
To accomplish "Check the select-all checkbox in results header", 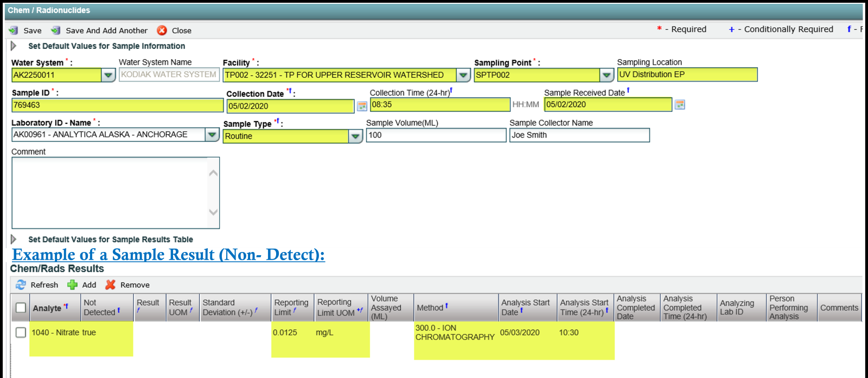I will tap(21, 308).
